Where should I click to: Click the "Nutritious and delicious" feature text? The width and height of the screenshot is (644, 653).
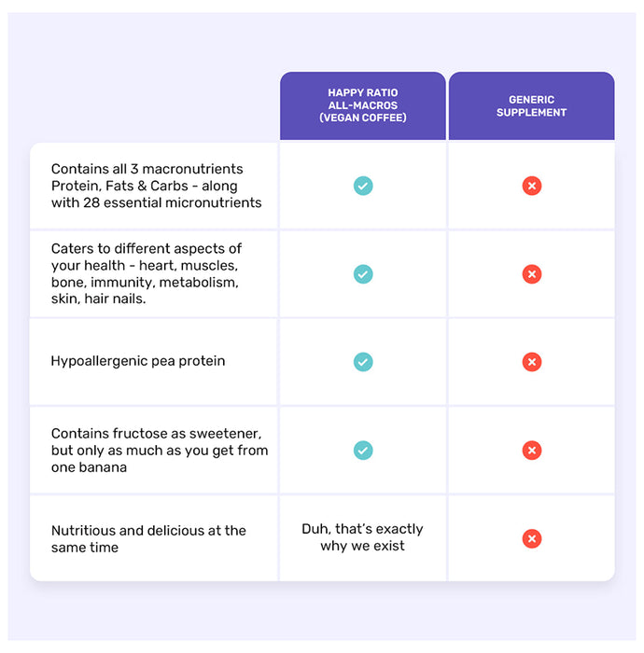click(x=148, y=531)
